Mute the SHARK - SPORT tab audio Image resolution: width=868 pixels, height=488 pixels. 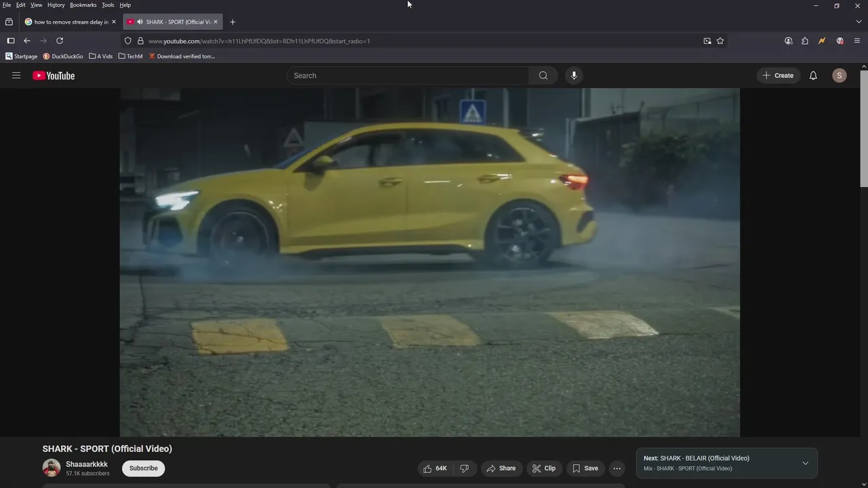[x=140, y=22]
